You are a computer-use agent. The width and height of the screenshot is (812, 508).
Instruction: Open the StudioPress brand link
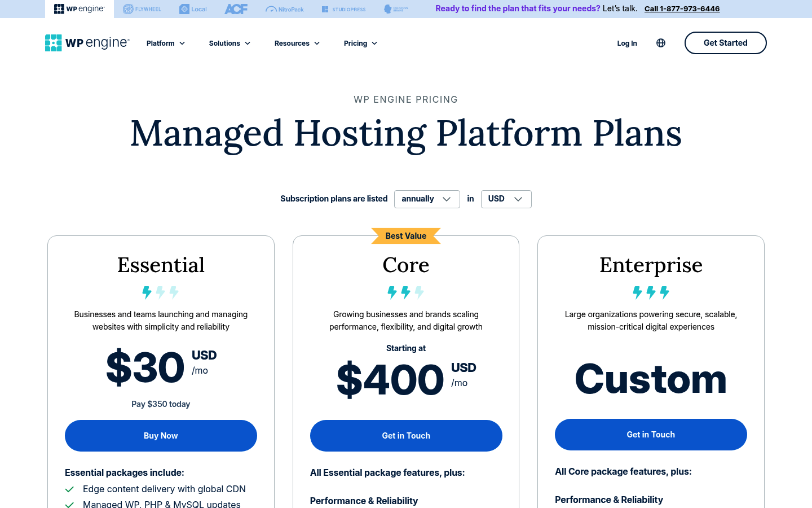point(343,9)
